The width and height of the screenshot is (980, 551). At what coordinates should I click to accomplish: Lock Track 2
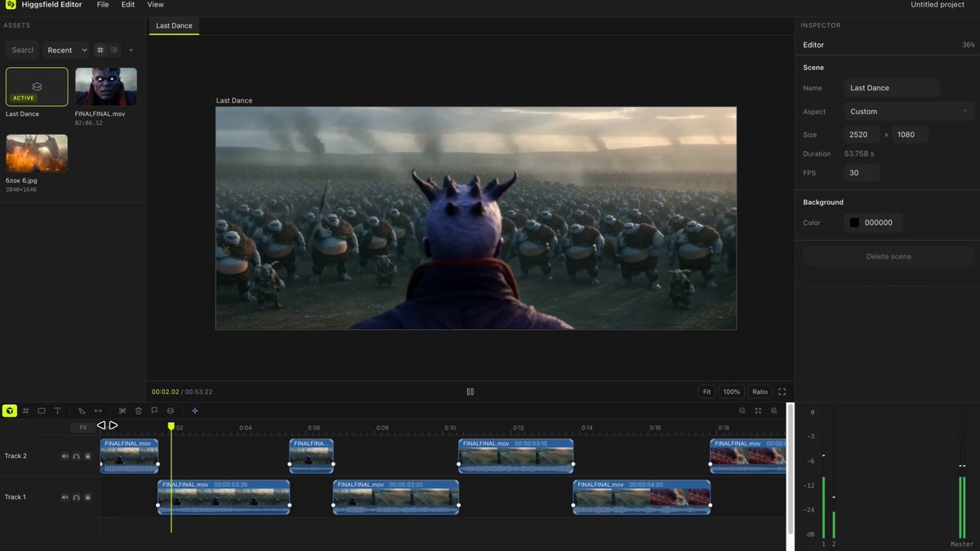click(87, 456)
